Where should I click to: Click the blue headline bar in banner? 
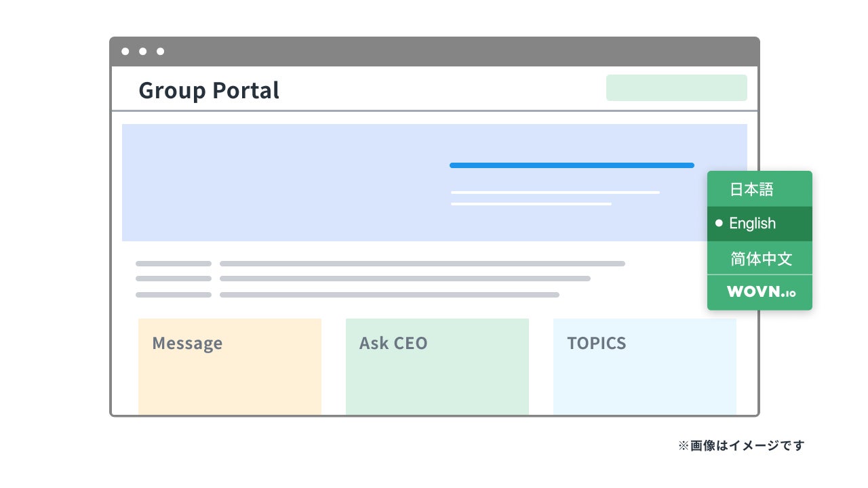pyautogui.click(x=572, y=165)
